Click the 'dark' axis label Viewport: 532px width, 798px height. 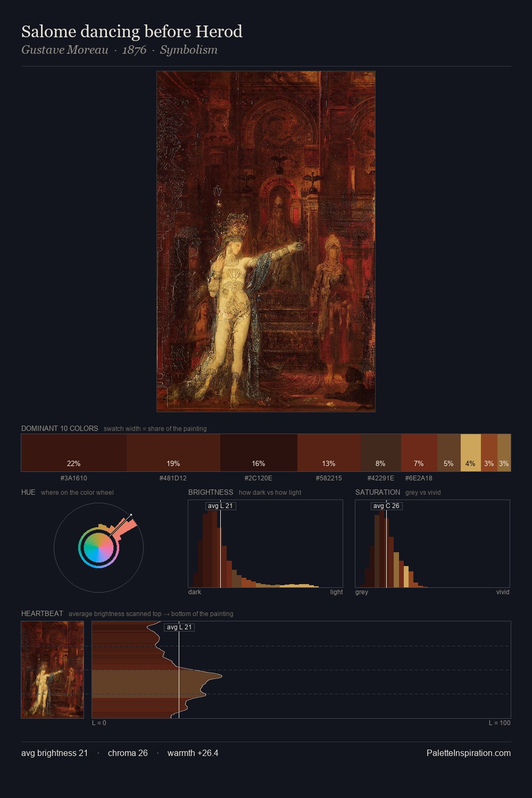195,592
